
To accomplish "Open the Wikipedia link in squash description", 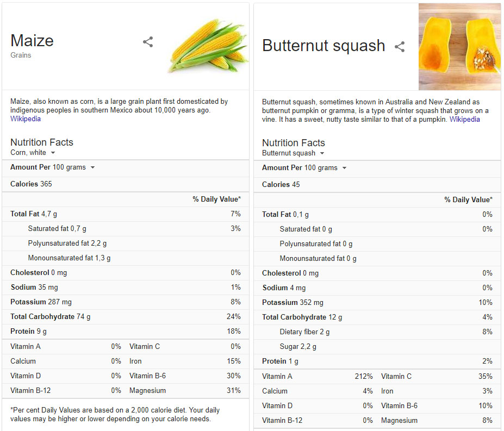I will point(464,120).
